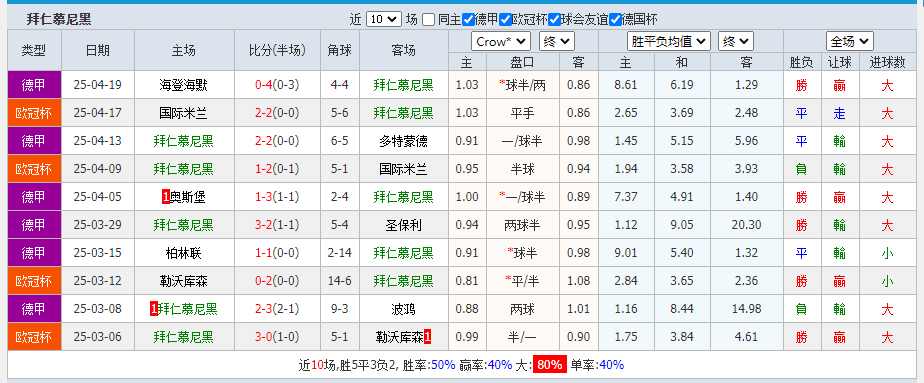Click the 走 handicap result on 25-04-17
Viewport: 924px width, 383px height.
[839, 113]
